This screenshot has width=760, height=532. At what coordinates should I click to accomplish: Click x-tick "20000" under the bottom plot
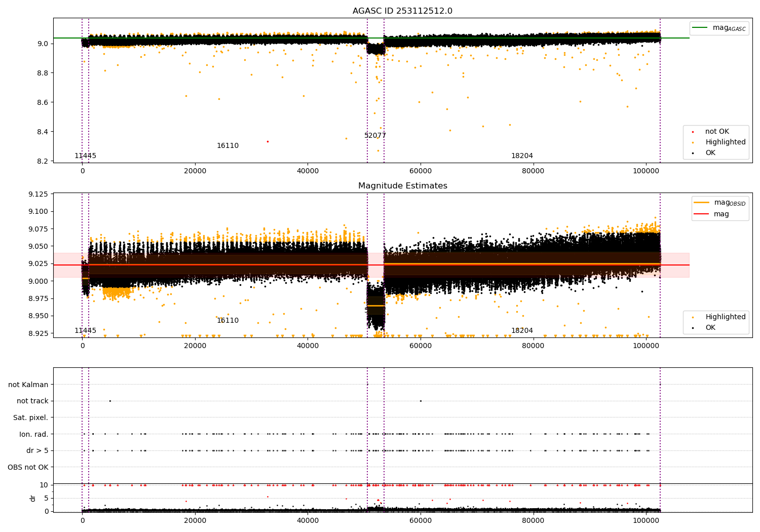(195, 521)
